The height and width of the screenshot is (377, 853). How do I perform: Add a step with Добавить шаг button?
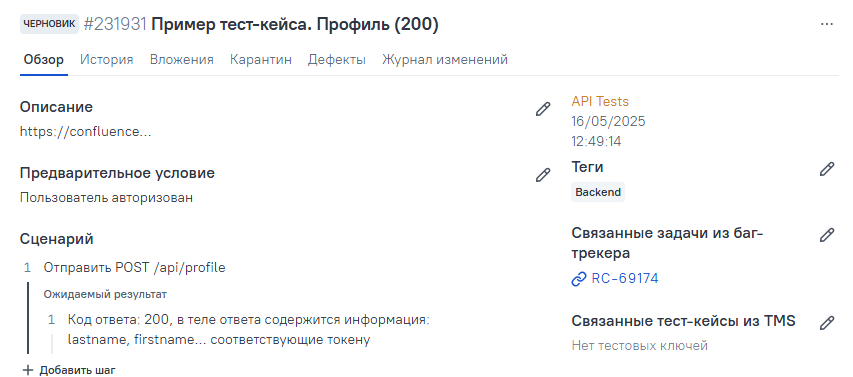[x=69, y=370]
